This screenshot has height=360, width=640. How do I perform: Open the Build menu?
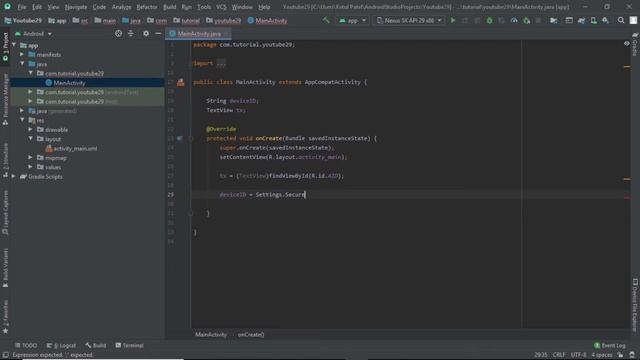[169, 7]
